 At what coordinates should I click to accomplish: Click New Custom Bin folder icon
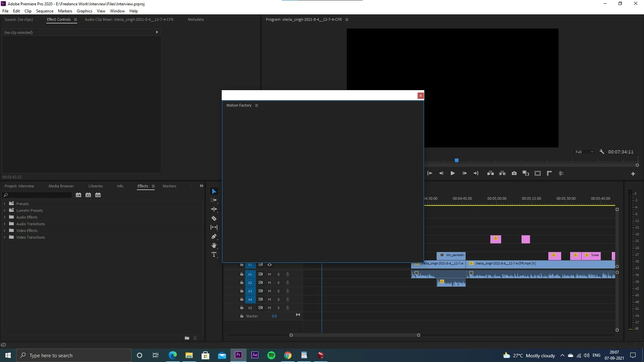[187, 338]
